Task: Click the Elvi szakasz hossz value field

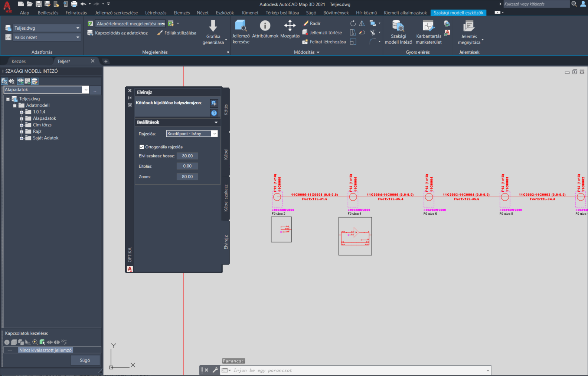Action: click(x=187, y=156)
